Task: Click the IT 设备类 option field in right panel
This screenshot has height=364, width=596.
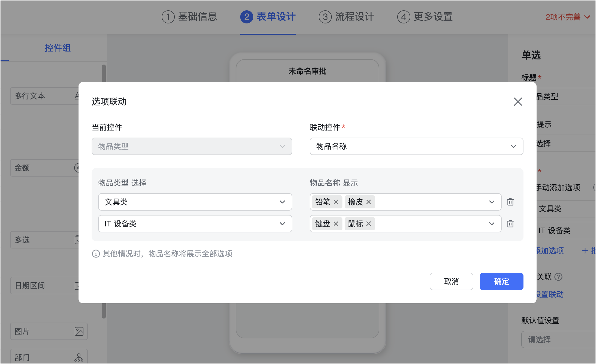Action: [x=566, y=230]
